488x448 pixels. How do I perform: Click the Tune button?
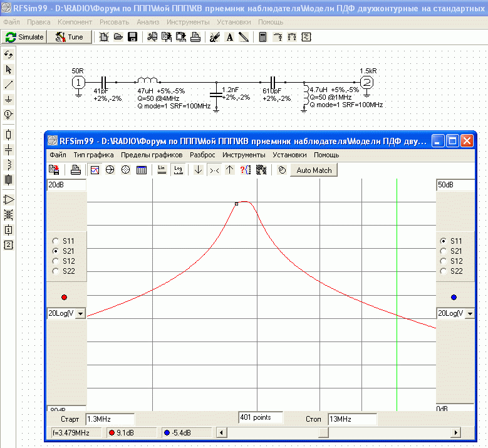(x=70, y=37)
